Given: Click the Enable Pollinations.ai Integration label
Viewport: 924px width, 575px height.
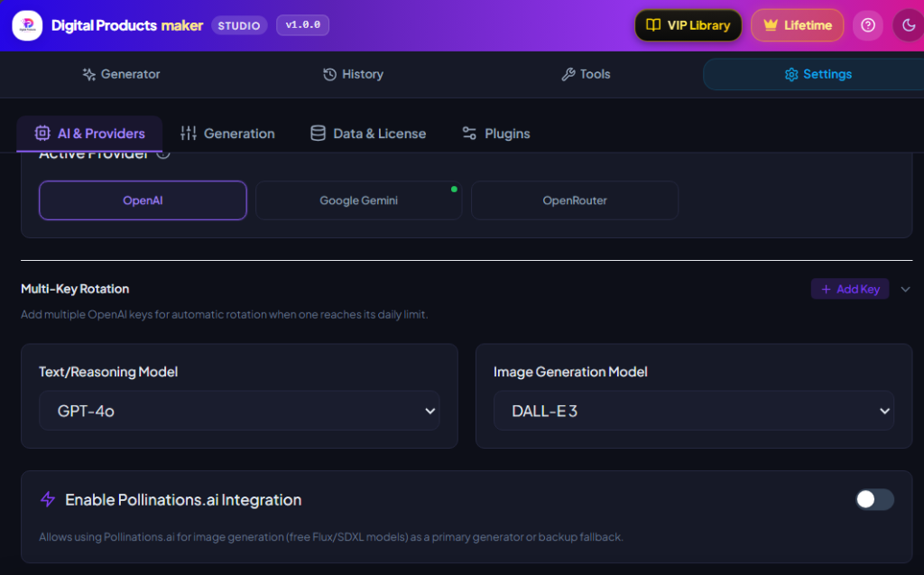Looking at the screenshot, I should pyautogui.click(x=183, y=499).
